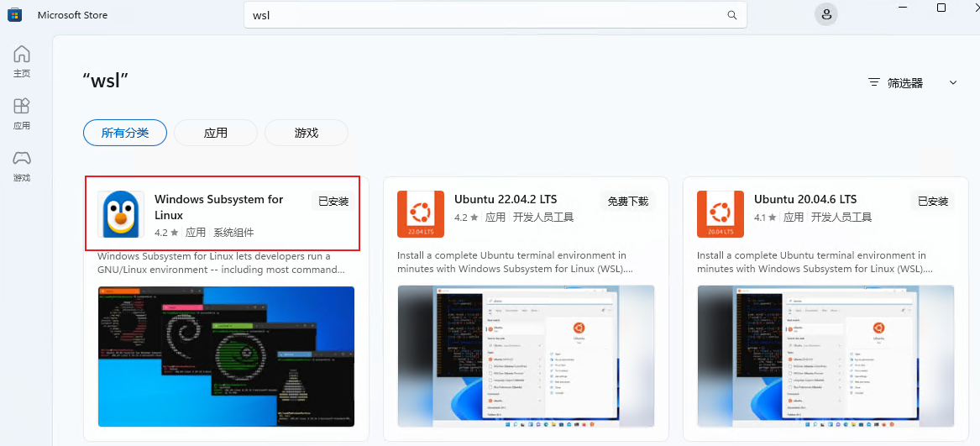This screenshot has width=980, height=446.
Task: Open the Ubuntu 22.04.2 LTS screenshot thumbnail
Action: 527,357
